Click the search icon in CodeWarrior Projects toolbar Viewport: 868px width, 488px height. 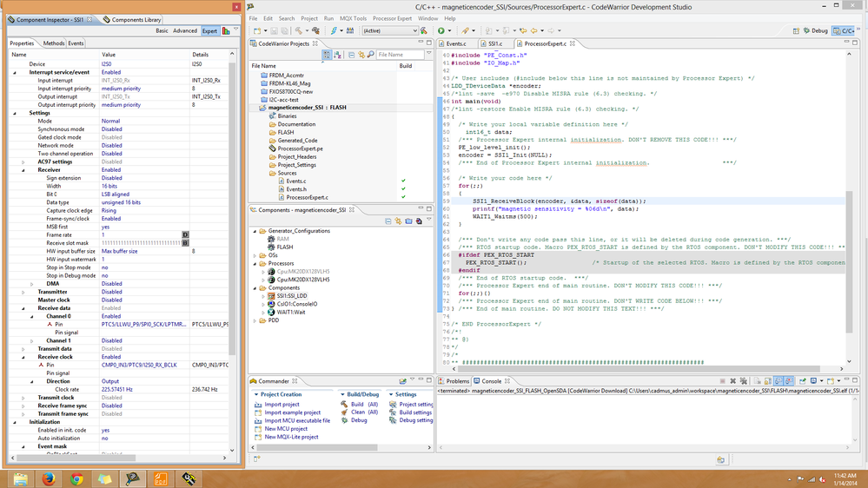tap(371, 55)
